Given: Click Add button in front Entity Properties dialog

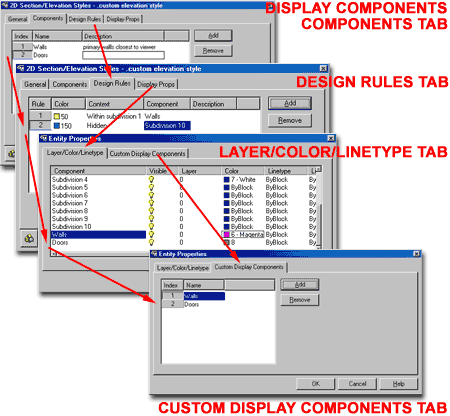Looking at the screenshot, I should (x=300, y=285).
